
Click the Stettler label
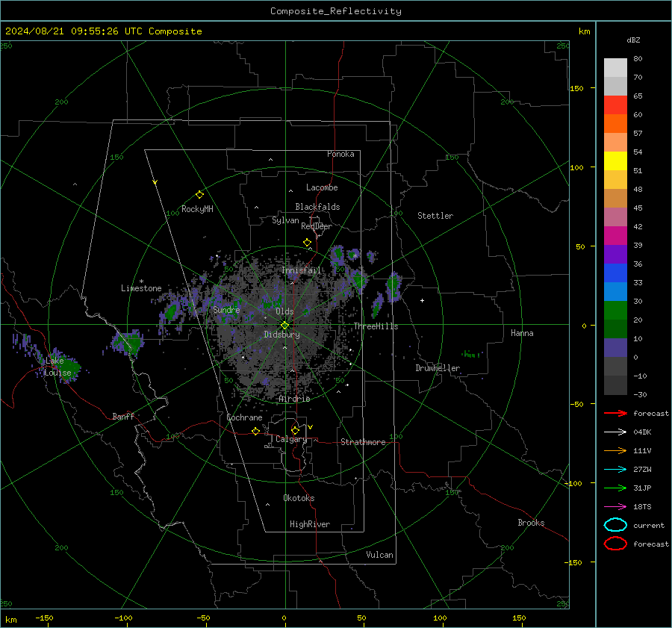pyautogui.click(x=435, y=216)
